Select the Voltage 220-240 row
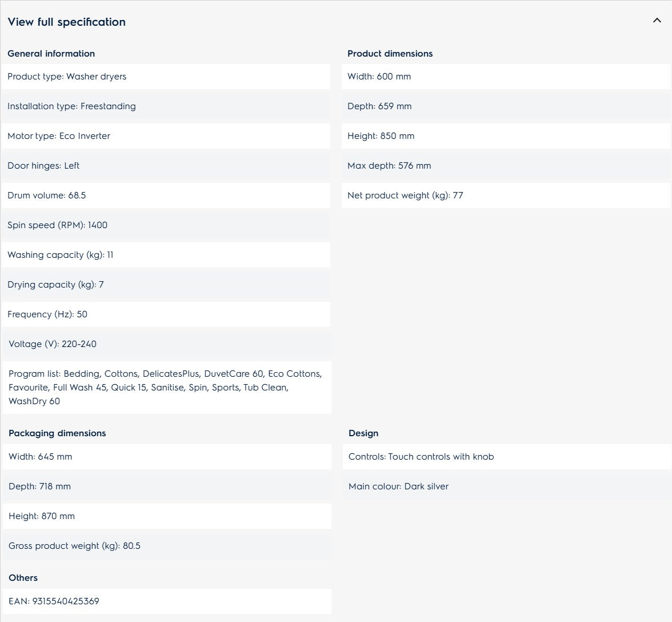672x622 pixels. (x=167, y=344)
